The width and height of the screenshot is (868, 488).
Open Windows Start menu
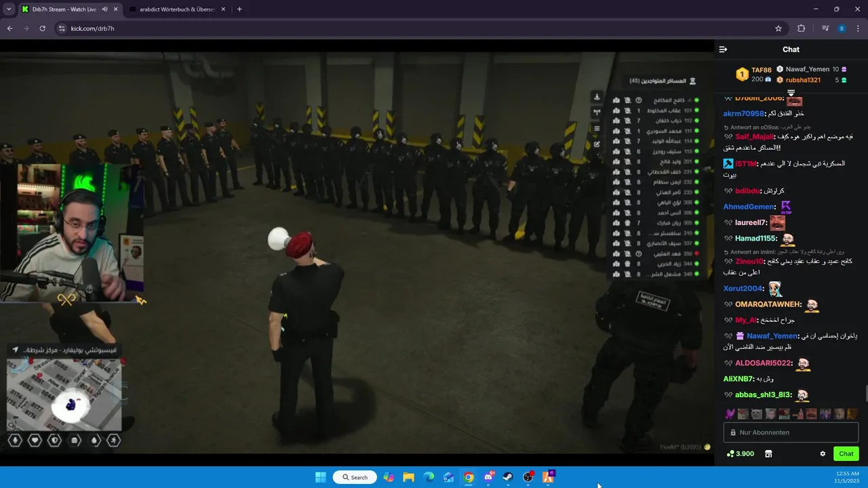point(320,477)
